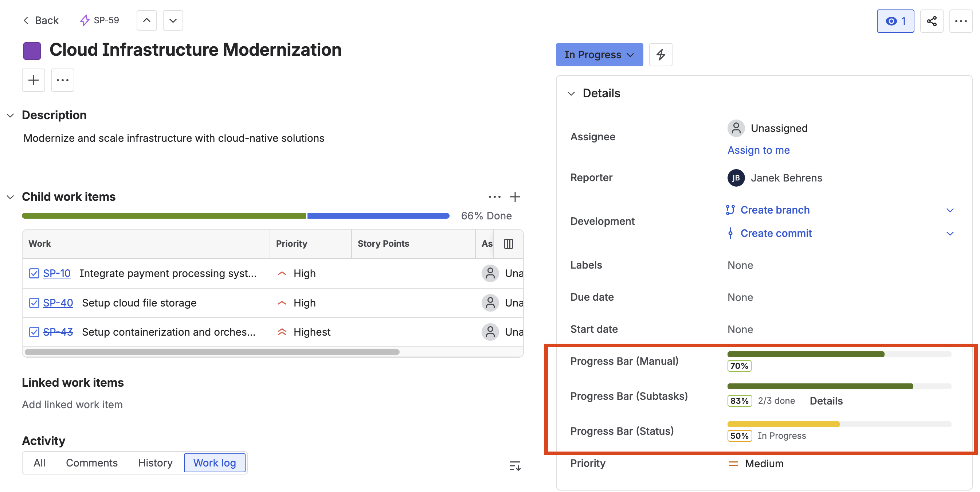The image size is (980, 492).
Task: Collapse the Details section
Action: pos(571,93)
